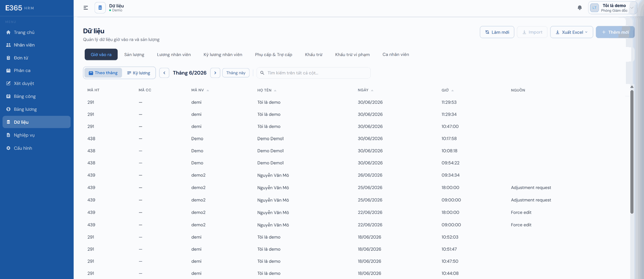Click the NGUỒN column header
Image resolution: width=644 pixels, height=279 pixels.
click(518, 90)
